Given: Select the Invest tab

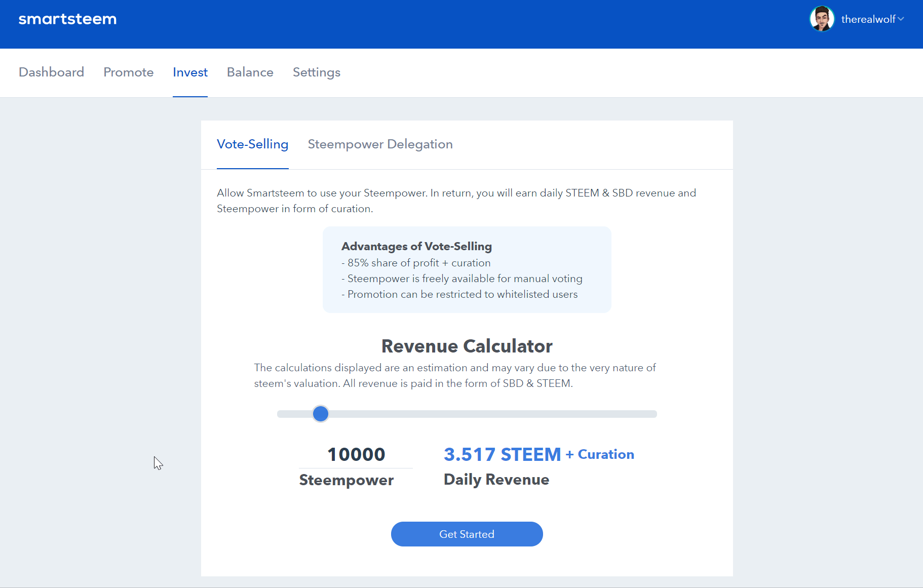Looking at the screenshot, I should click(190, 72).
